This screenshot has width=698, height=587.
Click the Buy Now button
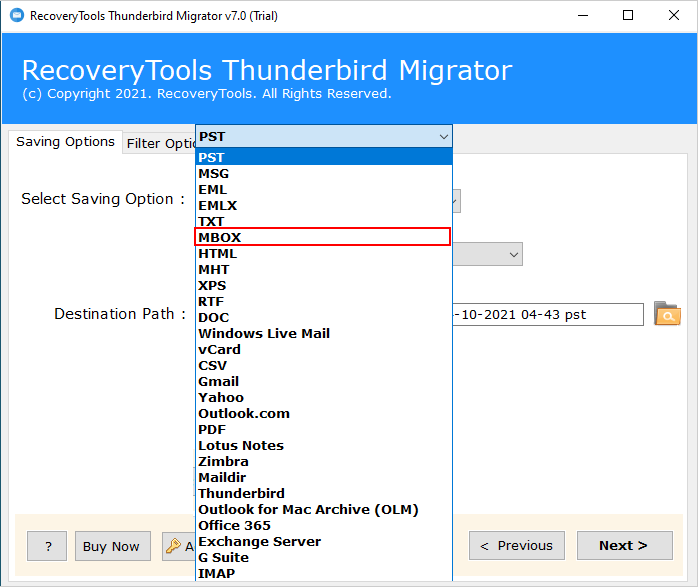point(113,546)
